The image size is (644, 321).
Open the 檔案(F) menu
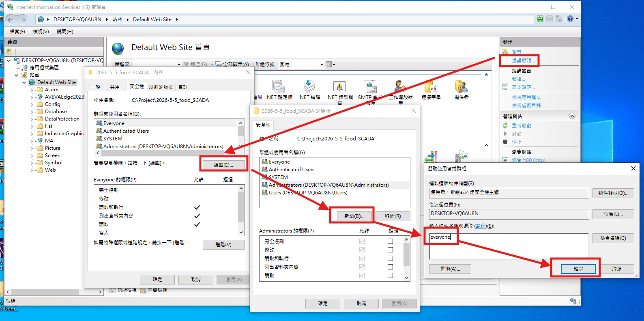point(17,31)
